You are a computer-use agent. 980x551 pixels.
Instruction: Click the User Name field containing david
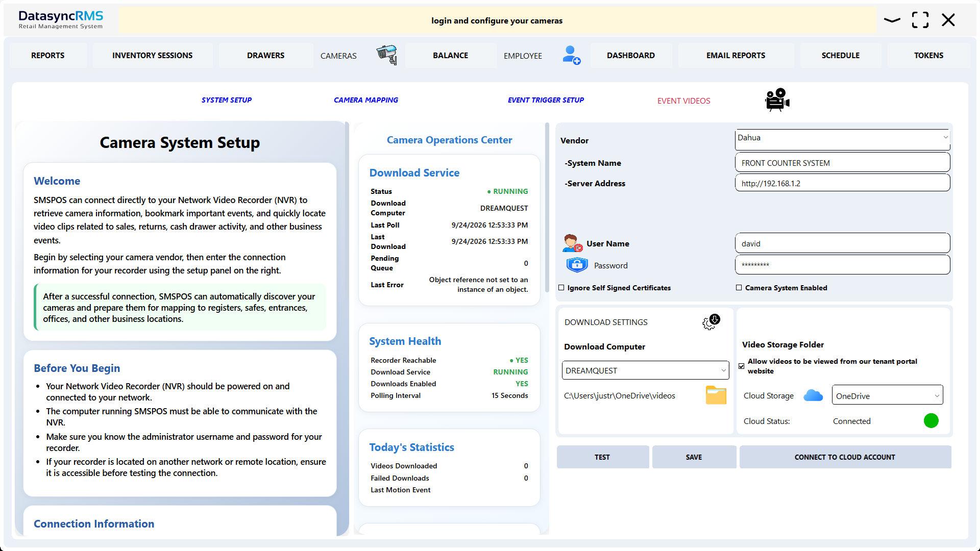(x=842, y=243)
